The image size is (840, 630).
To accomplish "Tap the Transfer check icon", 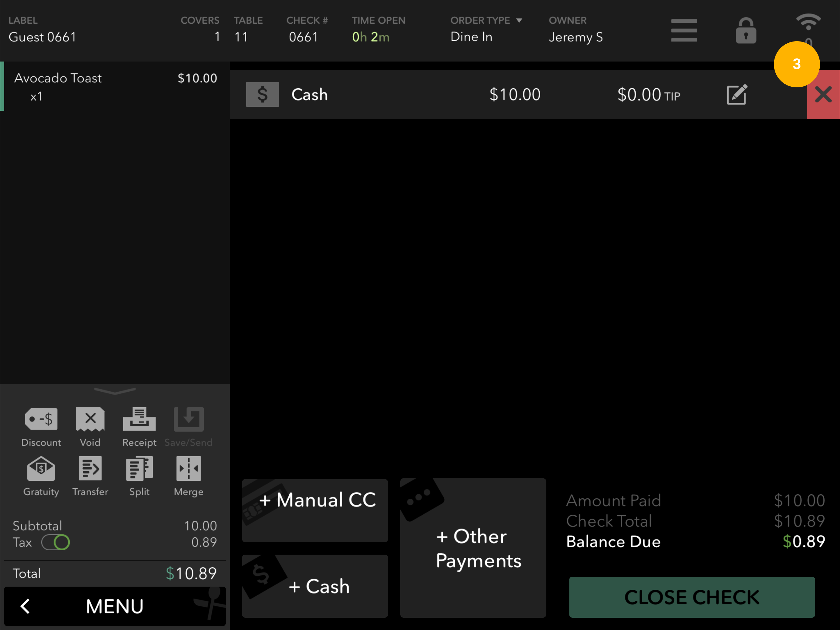I will pyautogui.click(x=90, y=469).
